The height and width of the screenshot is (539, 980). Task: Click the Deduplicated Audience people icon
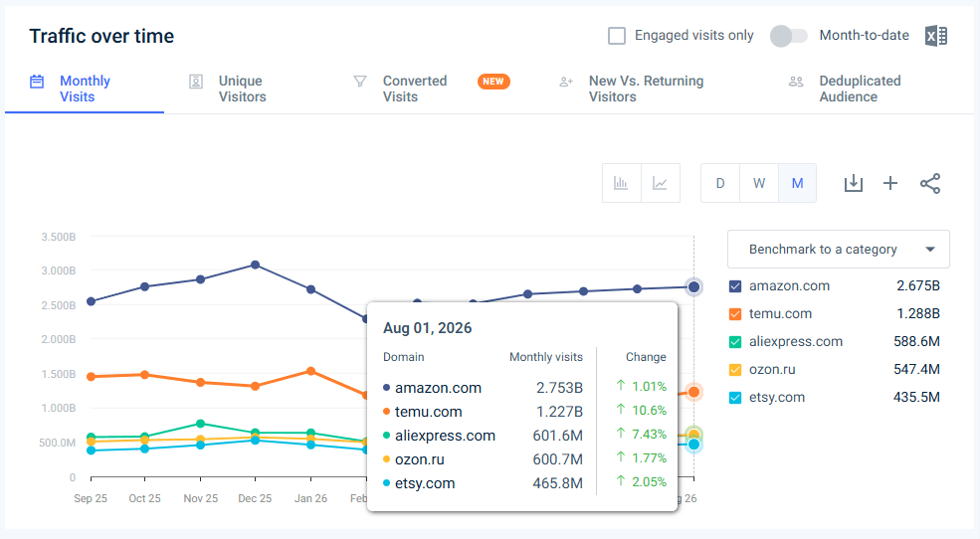click(x=796, y=82)
